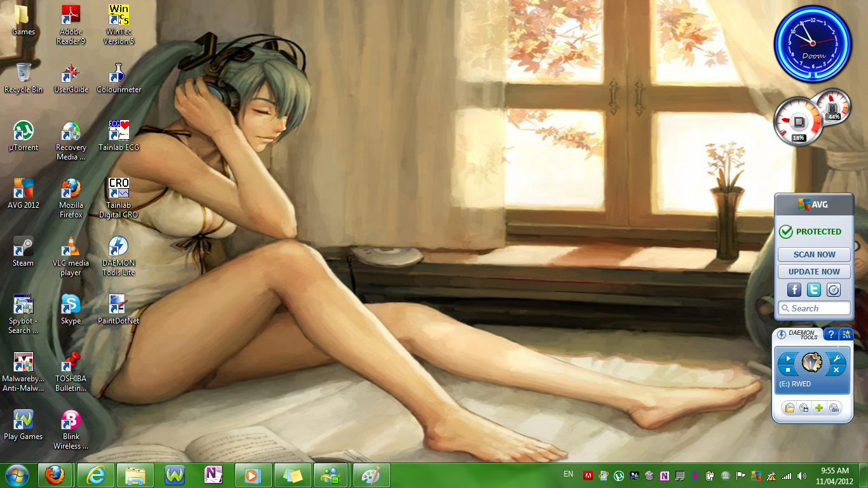Open the Action Center flag tray icon

pyautogui.click(x=741, y=475)
